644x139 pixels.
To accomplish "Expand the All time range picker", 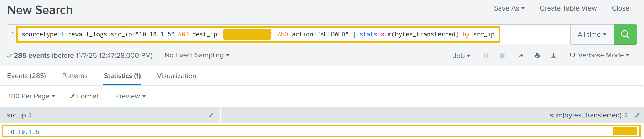I will tap(592, 35).
